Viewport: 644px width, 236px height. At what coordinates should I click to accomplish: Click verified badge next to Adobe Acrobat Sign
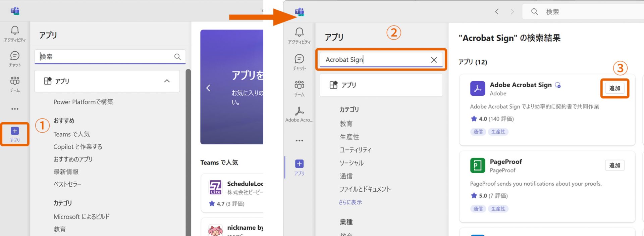558,85
